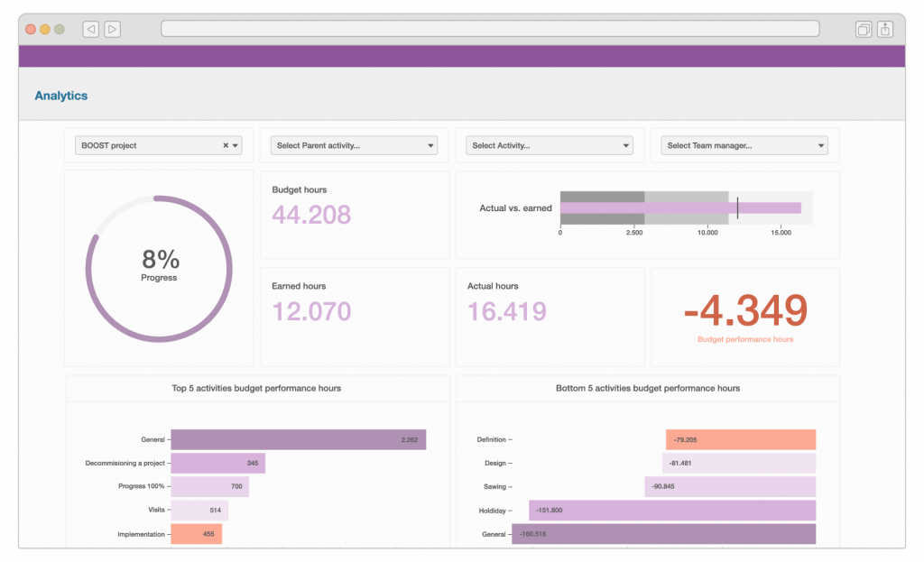Open the Select Team manager dropdown

click(x=744, y=144)
